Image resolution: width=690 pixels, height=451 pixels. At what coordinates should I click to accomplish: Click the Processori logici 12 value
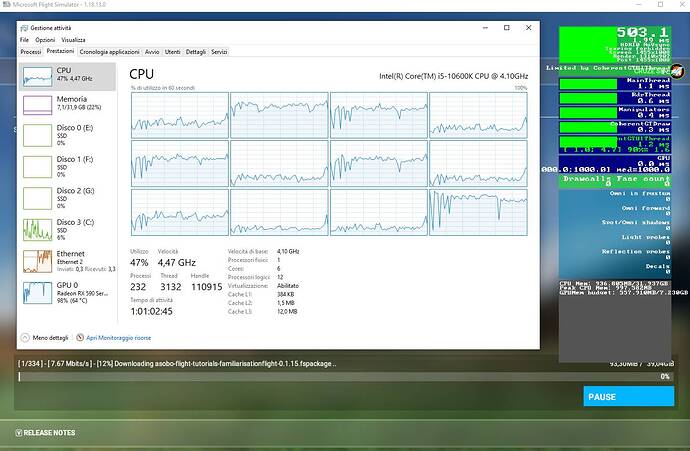(x=280, y=277)
